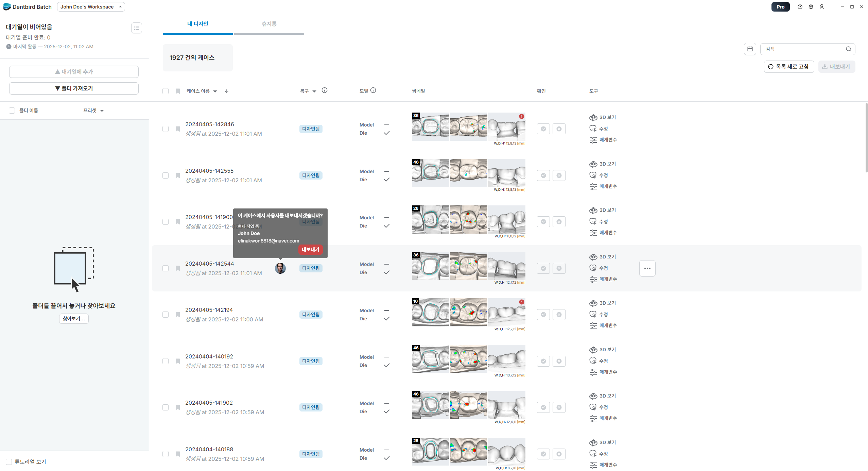The image size is (868, 471).
Task: Click the red 내보내기 button in popup
Action: click(x=310, y=250)
